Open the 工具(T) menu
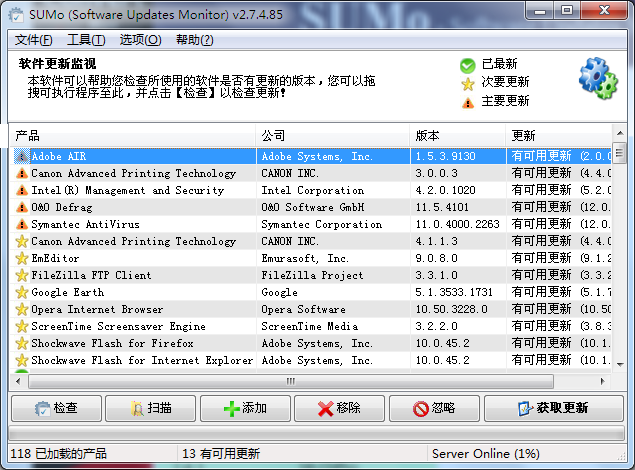 [x=86, y=40]
